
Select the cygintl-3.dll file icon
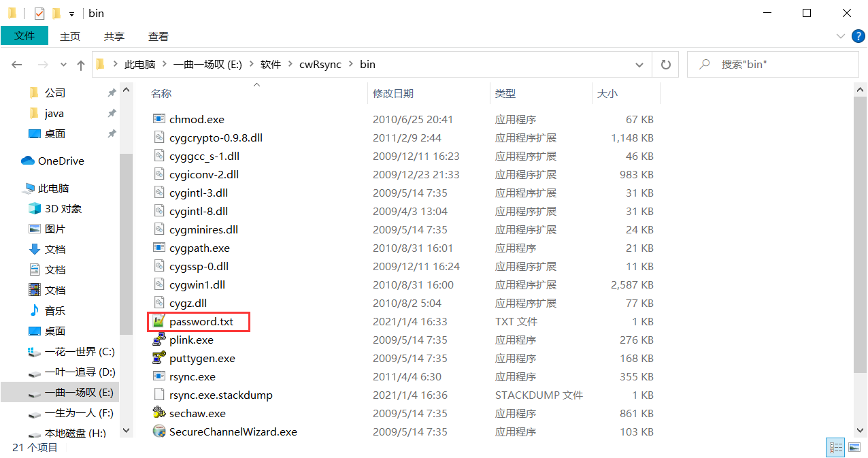(x=158, y=193)
